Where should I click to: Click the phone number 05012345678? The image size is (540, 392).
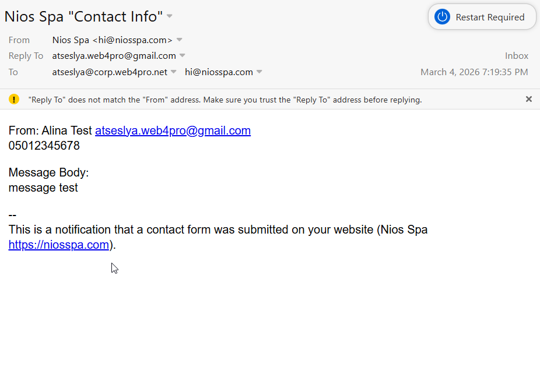pyautogui.click(x=44, y=146)
